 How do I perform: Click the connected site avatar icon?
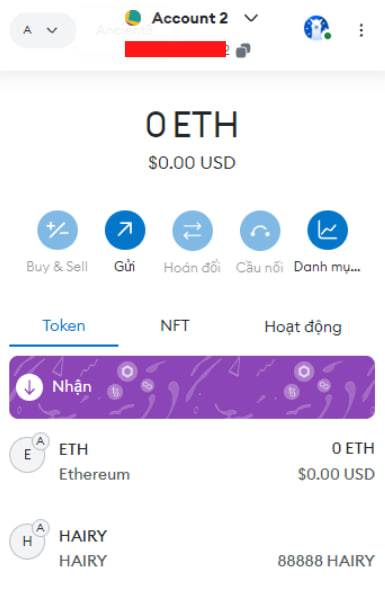point(316,28)
